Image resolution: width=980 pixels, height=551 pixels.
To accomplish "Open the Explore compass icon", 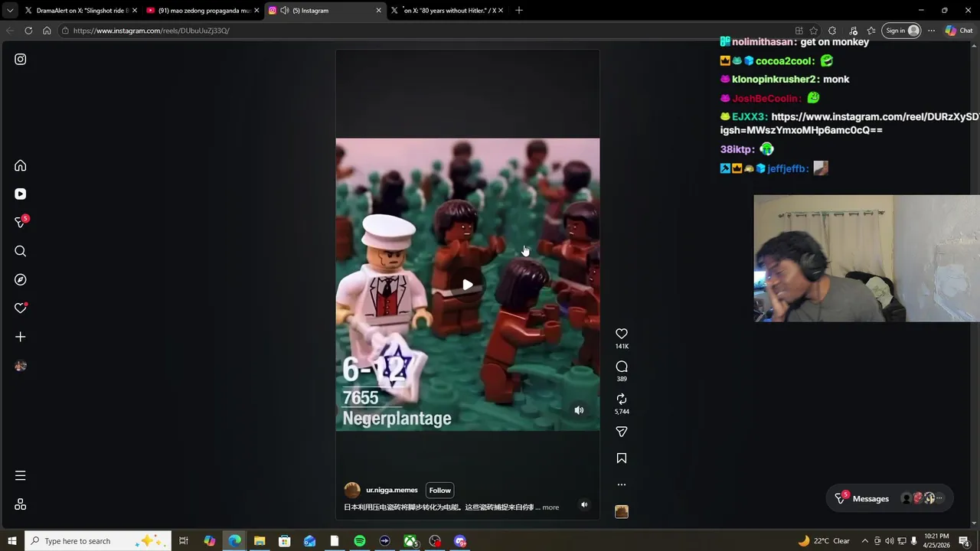I will click(x=21, y=280).
